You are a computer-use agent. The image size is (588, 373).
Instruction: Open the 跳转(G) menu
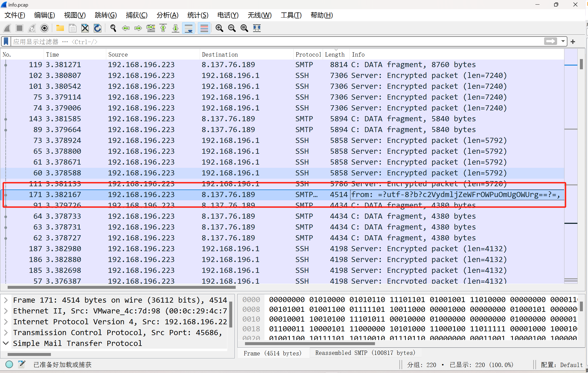(106, 15)
